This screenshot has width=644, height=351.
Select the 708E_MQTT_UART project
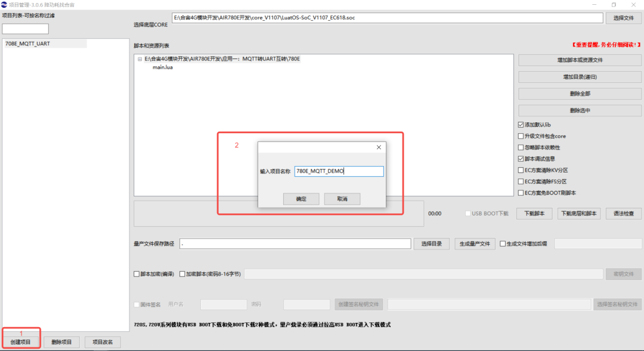(x=45, y=44)
